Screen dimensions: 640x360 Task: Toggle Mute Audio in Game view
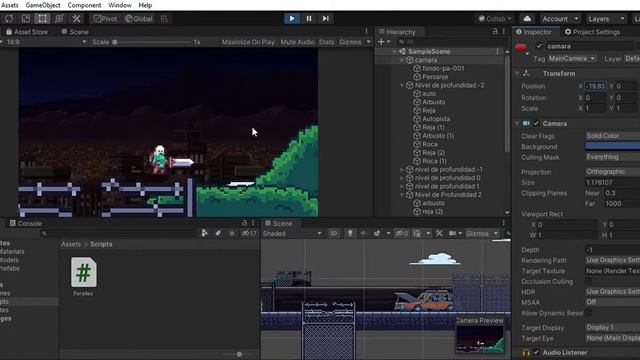click(297, 42)
